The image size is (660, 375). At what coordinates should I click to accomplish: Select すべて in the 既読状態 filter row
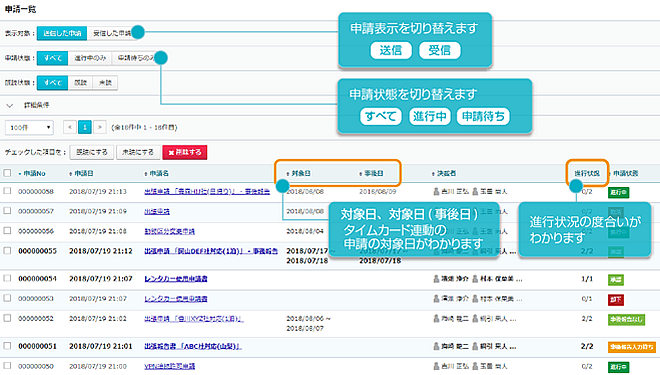(x=53, y=83)
